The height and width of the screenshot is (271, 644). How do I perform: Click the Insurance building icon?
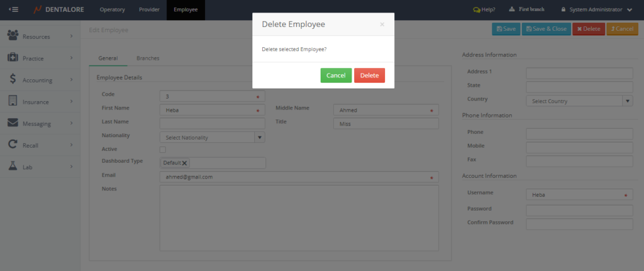pyautogui.click(x=13, y=101)
